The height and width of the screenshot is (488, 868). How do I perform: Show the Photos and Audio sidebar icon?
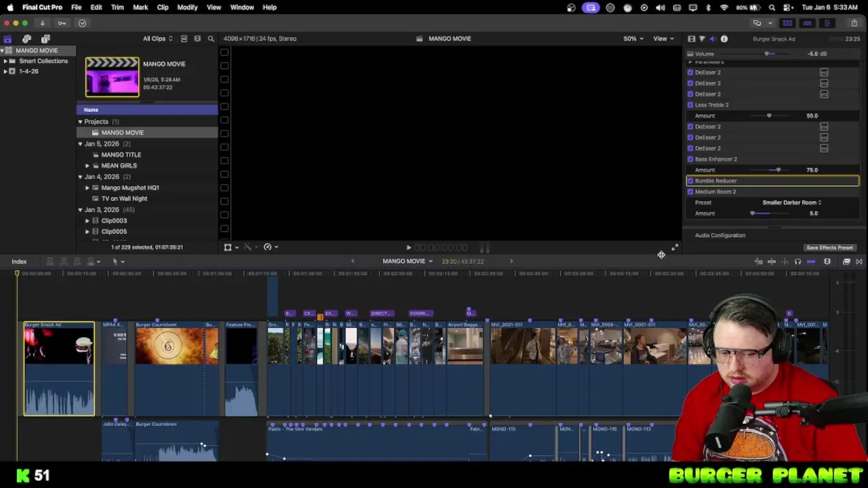pyautogui.click(x=26, y=39)
